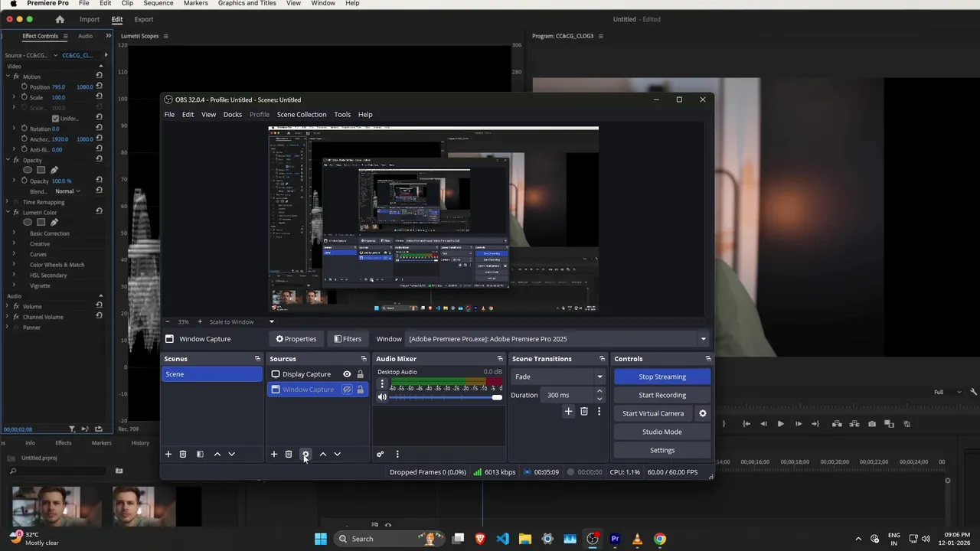Open Program monitor resolution Full dropdown
Image resolution: width=980 pixels, height=551 pixels.
point(947,392)
